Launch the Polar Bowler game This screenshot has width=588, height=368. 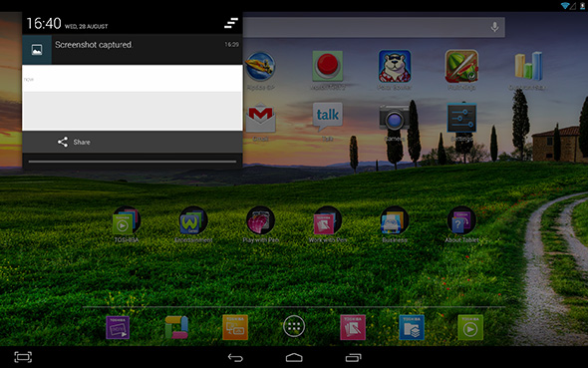coord(395,67)
